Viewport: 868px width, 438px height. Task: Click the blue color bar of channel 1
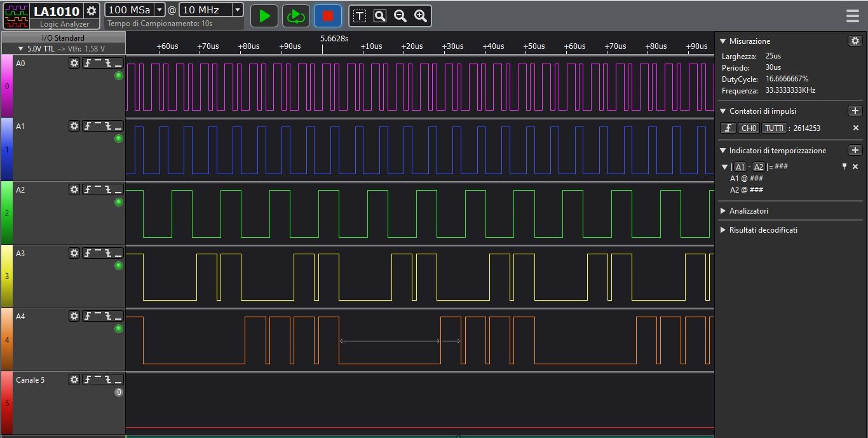[x=7, y=150]
